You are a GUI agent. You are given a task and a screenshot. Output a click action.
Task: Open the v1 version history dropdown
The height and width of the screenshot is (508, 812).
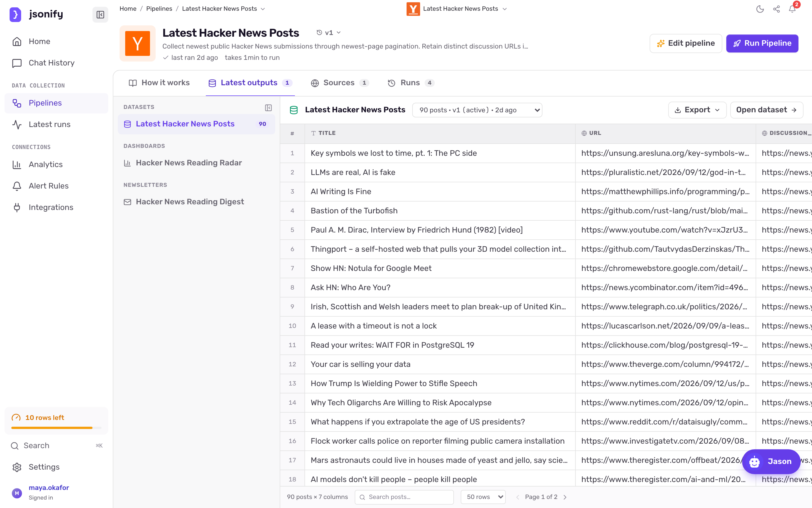[x=328, y=32]
